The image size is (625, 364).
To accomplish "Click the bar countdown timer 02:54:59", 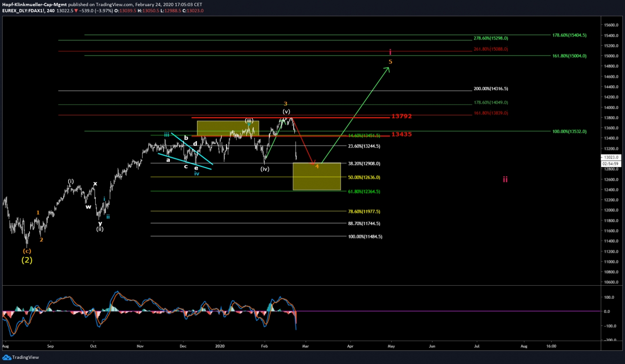I will click(611, 164).
